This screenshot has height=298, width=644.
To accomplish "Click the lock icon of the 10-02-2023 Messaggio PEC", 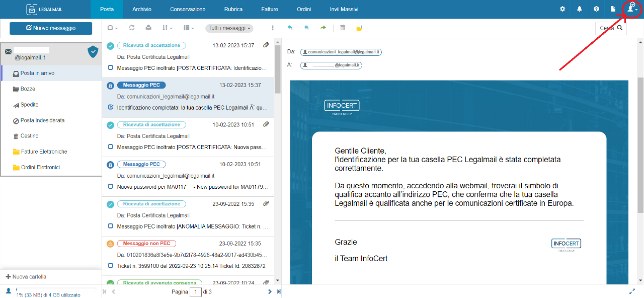I will pyautogui.click(x=111, y=165).
